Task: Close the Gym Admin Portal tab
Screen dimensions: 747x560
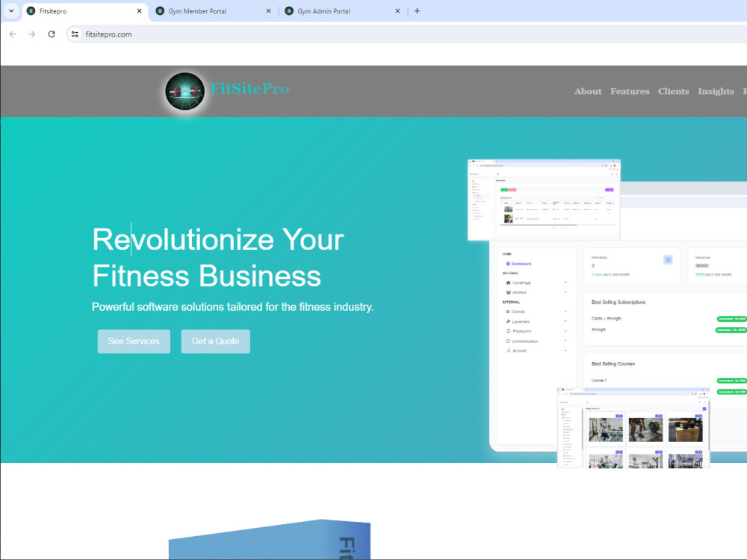Action: coord(397,11)
